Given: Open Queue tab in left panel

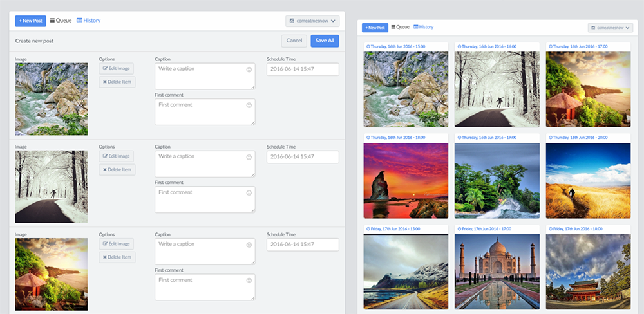Looking at the screenshot, I should point(61,21).
